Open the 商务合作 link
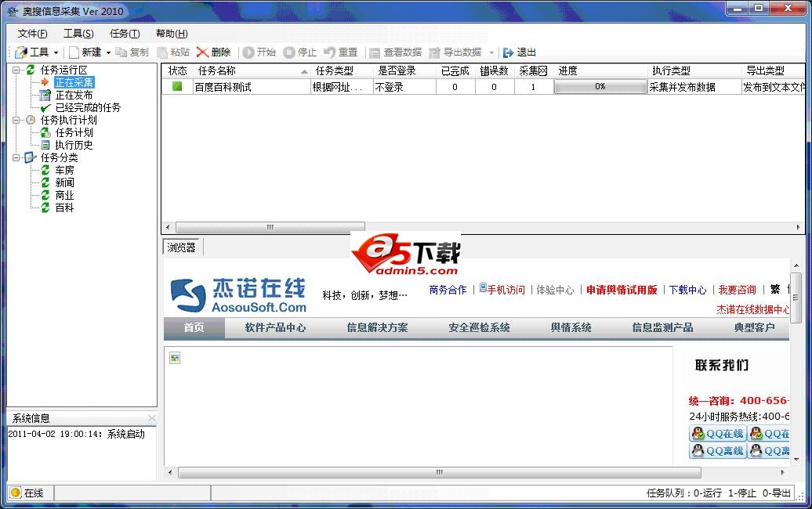Viewport: 812px width, 509px height. 448,291
